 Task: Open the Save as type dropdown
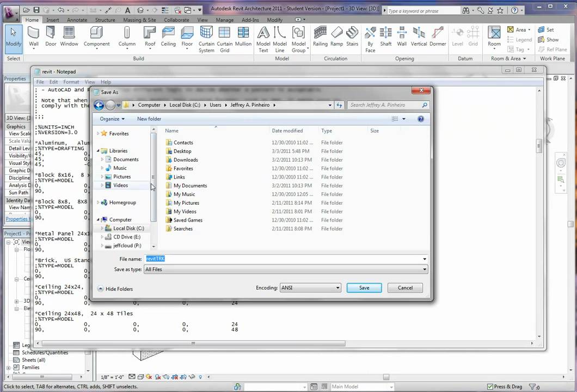(x=424, y=269)
